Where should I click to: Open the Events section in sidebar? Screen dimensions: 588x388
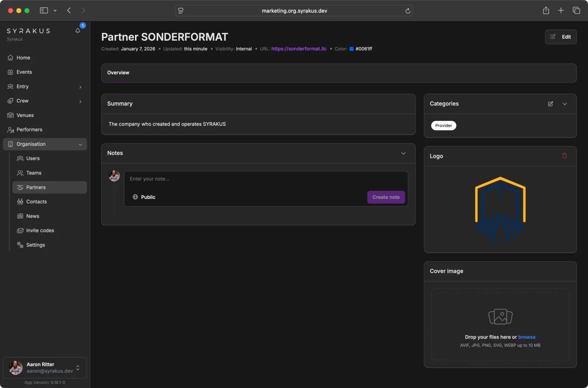[24, 72]
